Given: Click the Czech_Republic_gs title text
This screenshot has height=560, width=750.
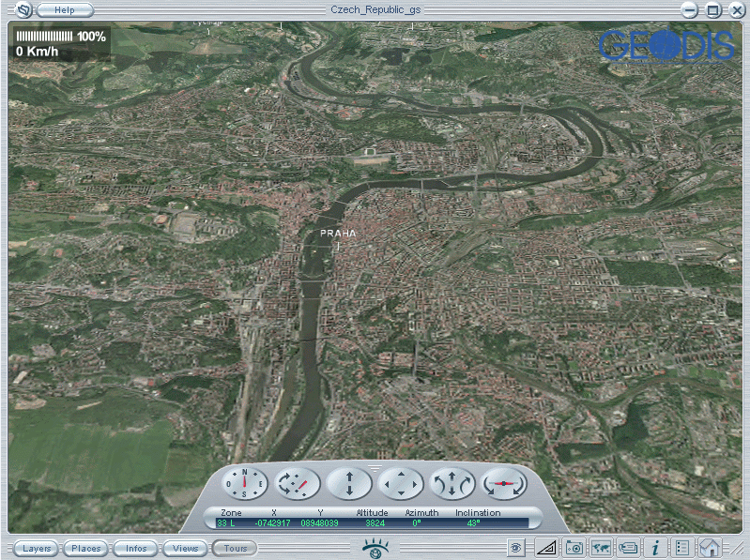Looking at the screenshot, I should click(x=375, y=9).
